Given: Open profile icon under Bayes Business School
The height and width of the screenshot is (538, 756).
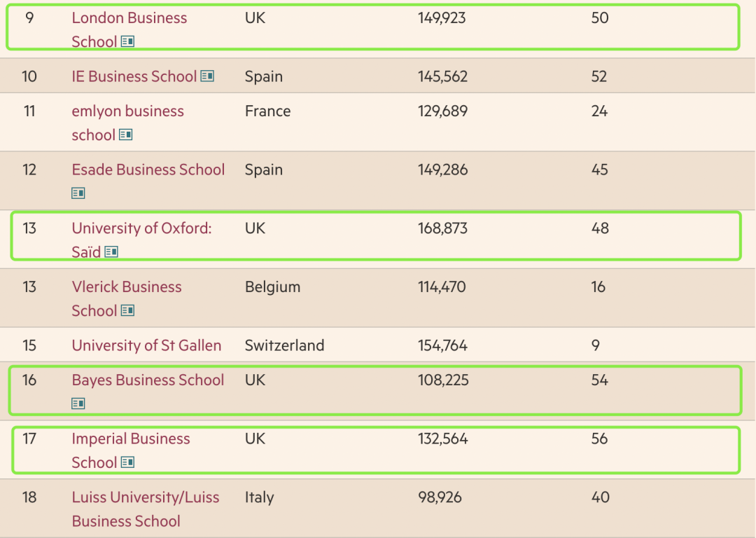Looking at the screenshot, I should 78,403.
